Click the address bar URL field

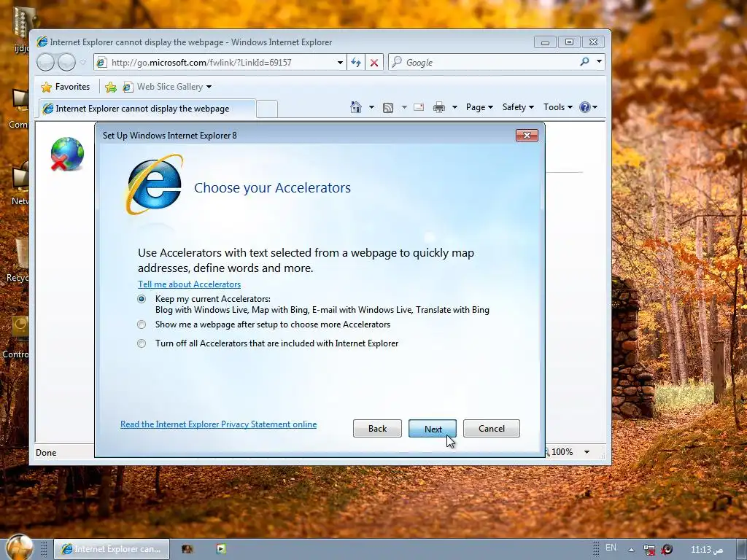[222, 63]
